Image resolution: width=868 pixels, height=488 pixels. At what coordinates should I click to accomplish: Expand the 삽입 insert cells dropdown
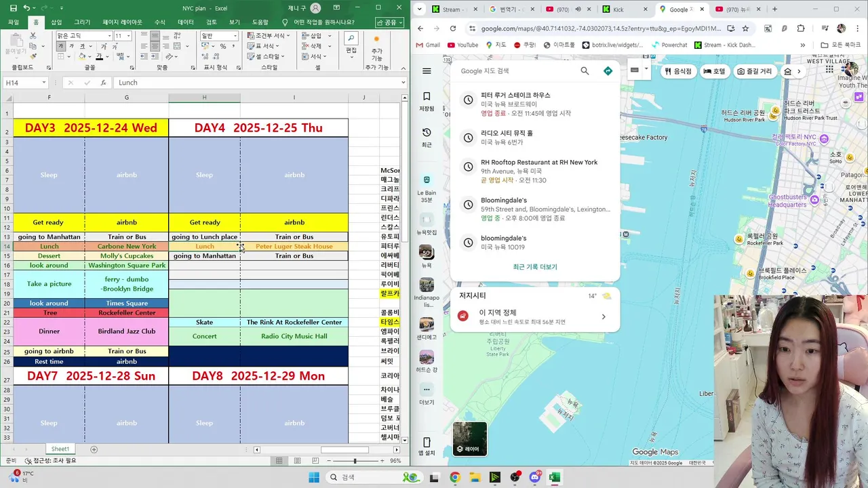(330, 36)
